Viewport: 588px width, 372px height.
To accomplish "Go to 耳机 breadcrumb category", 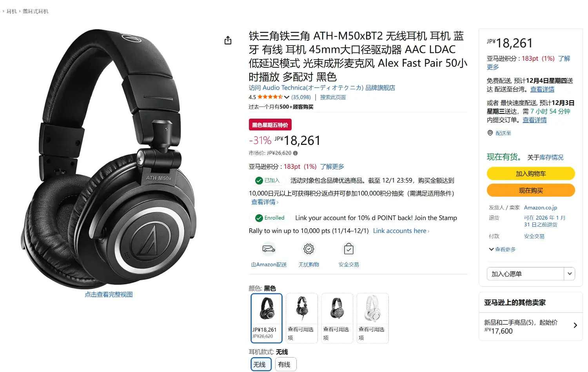I will pos(12,11).
